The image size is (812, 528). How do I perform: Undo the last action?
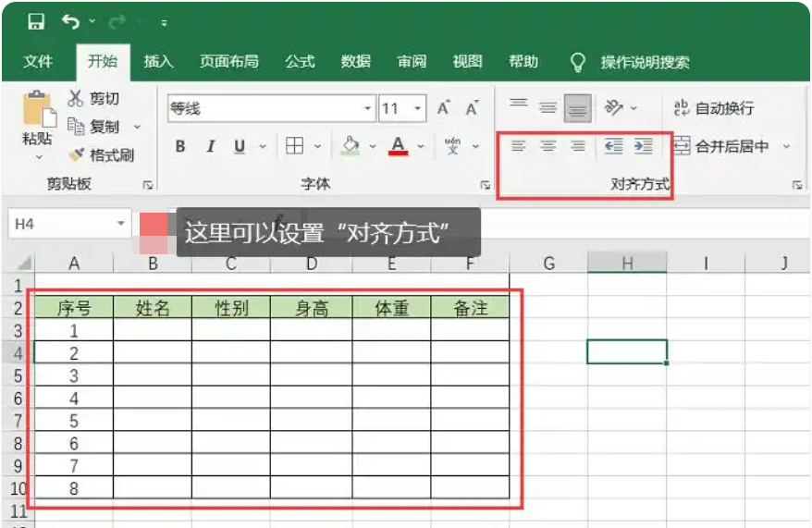[70, 22]
